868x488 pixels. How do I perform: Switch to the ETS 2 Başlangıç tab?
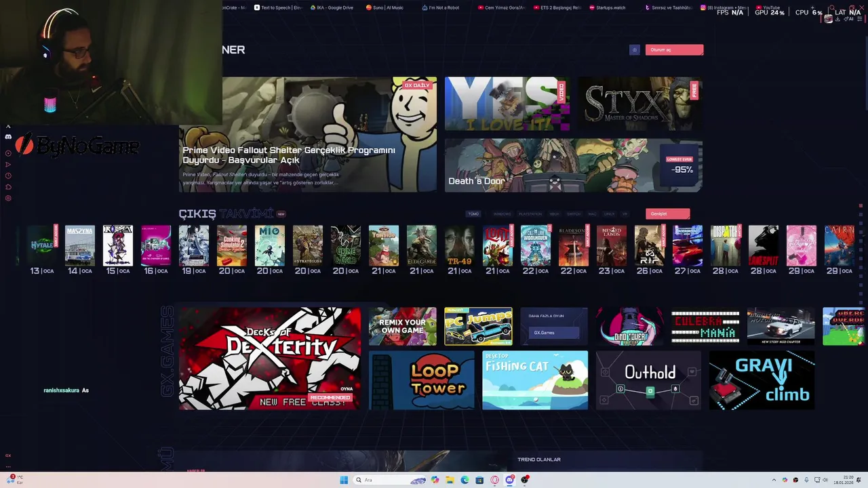557,7
